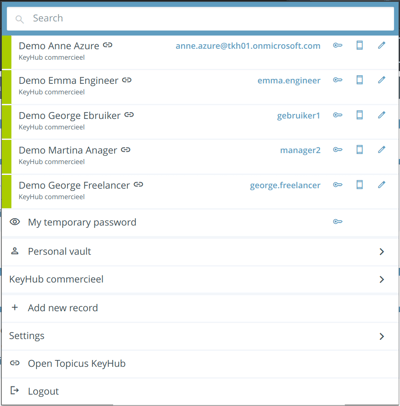Screen dimensions: 400x406
Task: Click phone icon for Demo Emma Engineer
Action: click(360, 80)
